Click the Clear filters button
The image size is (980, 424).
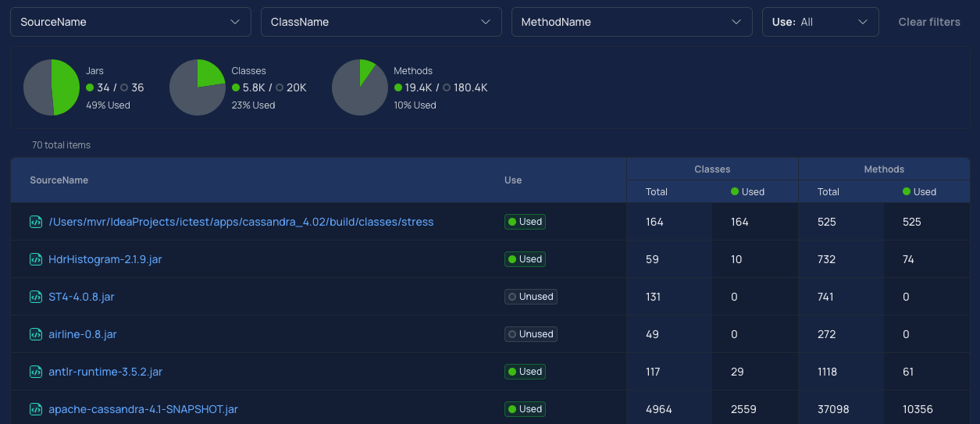click(929, 22)
